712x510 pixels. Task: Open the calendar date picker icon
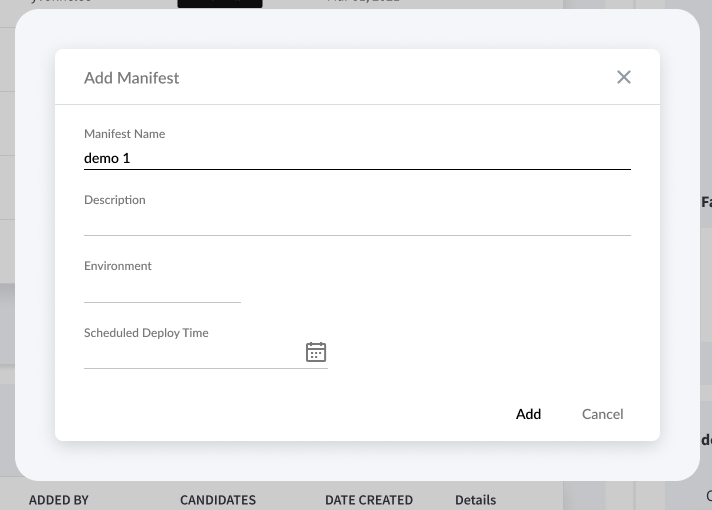click(x=316, y=352)
